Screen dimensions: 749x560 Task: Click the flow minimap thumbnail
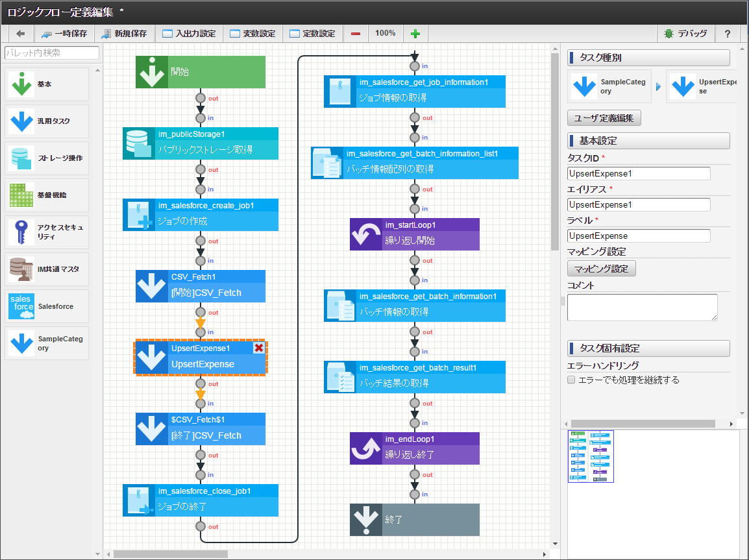tap(591, 456)
